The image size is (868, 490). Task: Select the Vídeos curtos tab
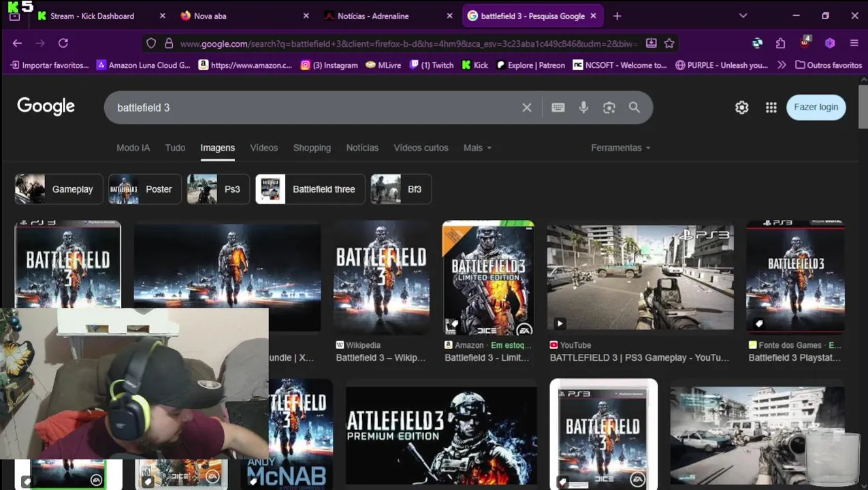421,148
